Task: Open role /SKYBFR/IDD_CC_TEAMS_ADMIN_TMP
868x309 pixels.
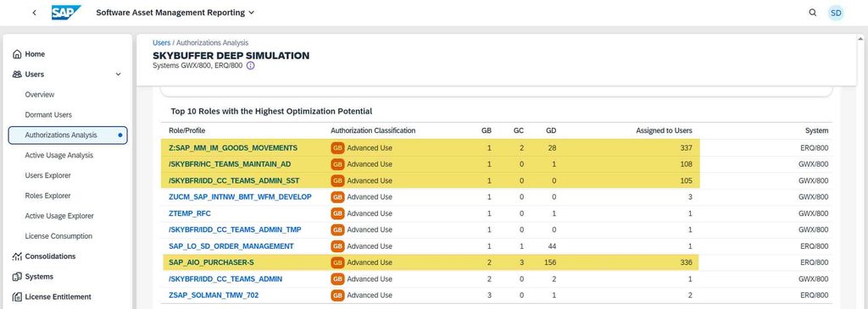Action: pos(235,229)
